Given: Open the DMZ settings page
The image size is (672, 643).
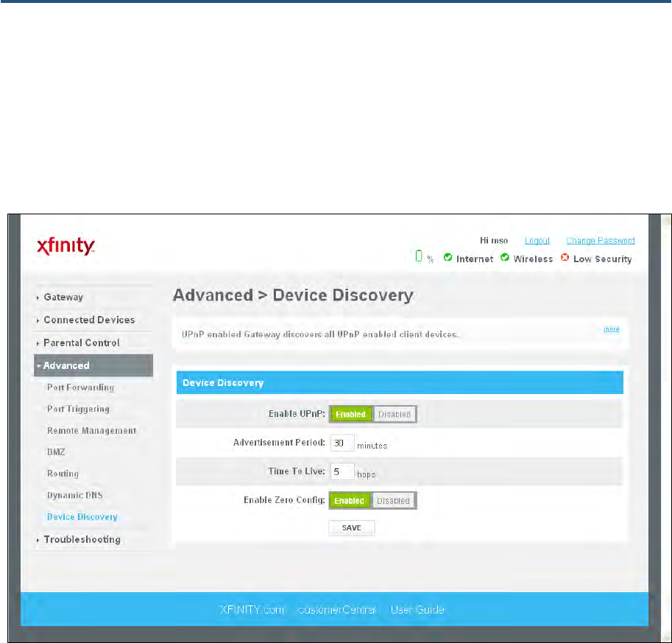Looking at the screenshot, I should (56, 452).
